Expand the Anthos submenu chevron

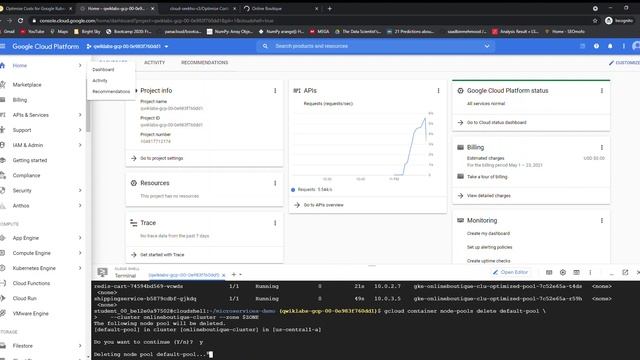pos(80,205)
